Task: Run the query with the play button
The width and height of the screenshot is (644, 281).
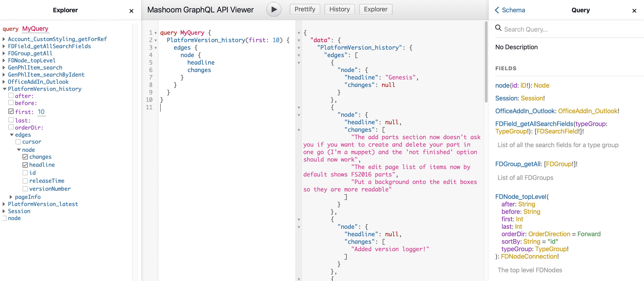Action: tap(274, 10)
